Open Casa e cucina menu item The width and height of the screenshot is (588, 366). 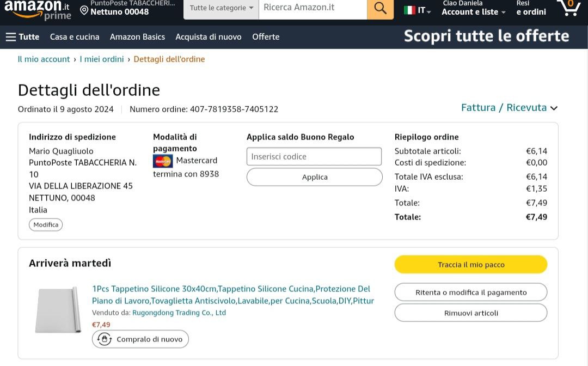pyautogui.click(x=75, y=37)
